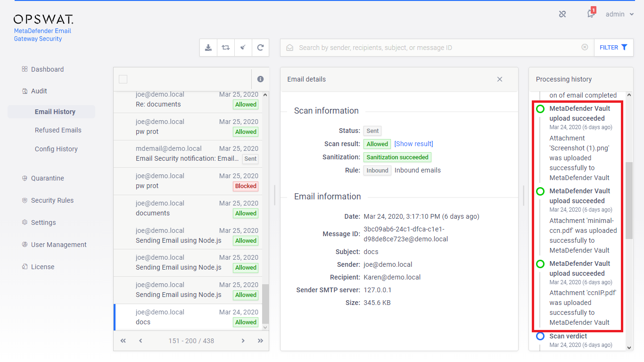
Task: Open the admin user dropdown
Action: click(619, 14)
